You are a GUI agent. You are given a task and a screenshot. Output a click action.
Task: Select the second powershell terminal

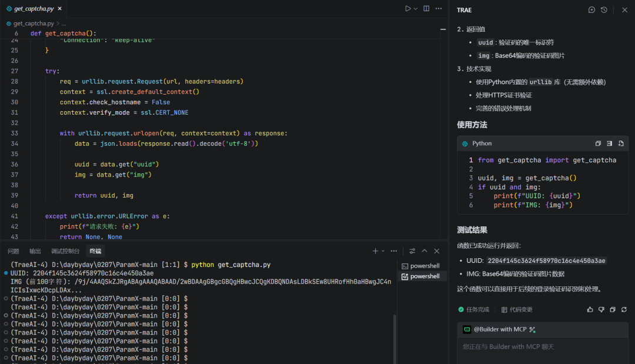tap(420, 276)
